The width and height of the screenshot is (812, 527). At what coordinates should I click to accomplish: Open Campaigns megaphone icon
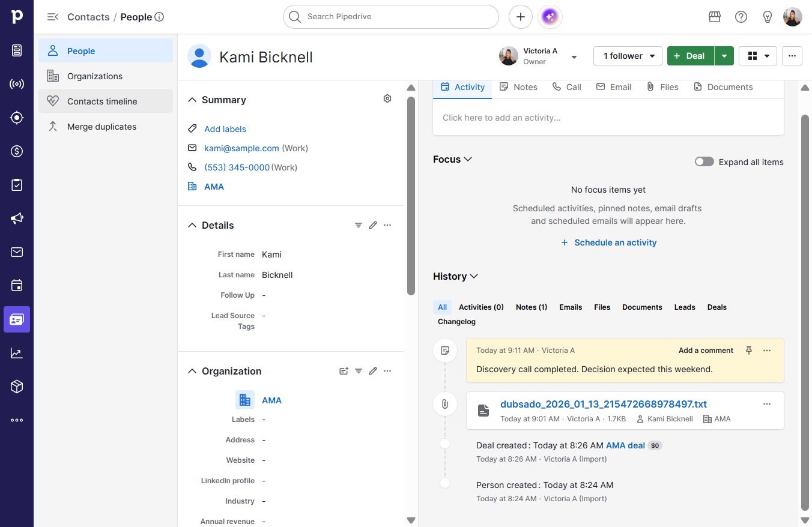(17, 218)
